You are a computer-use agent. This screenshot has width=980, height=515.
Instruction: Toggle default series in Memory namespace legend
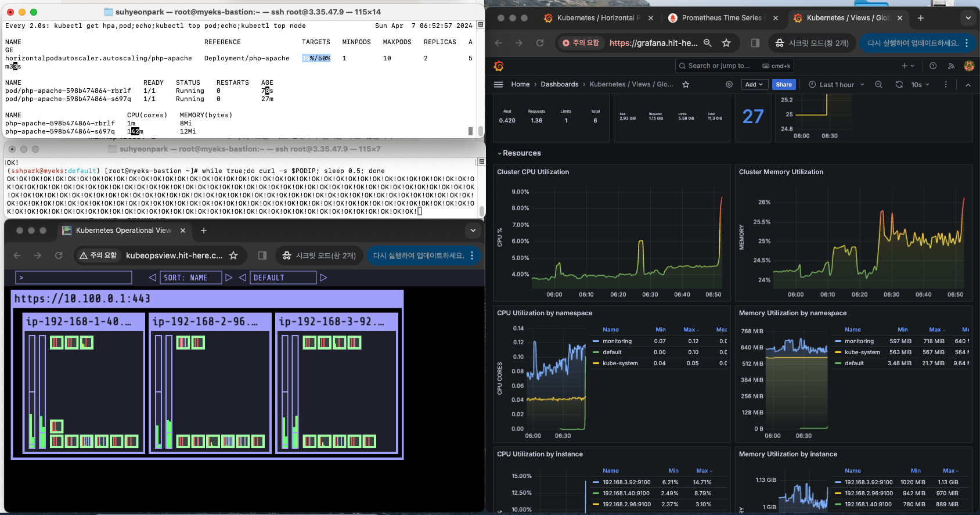click(x=854, y=363)
